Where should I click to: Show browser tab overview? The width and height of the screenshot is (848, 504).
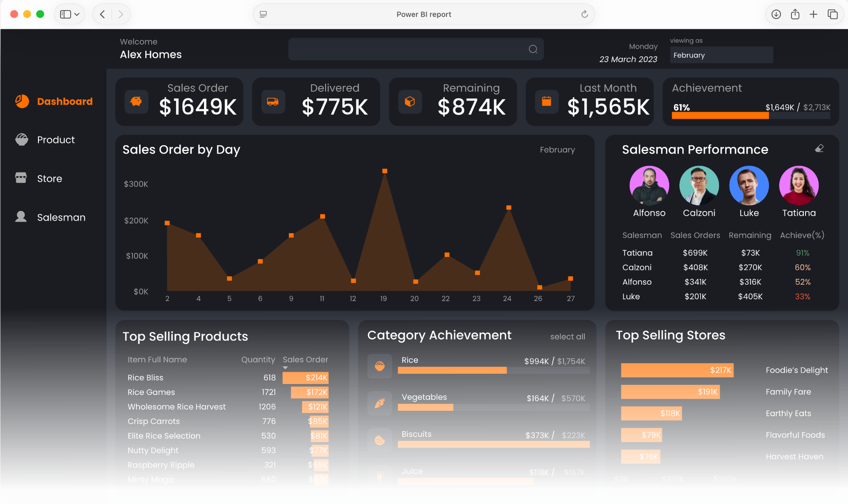pos(833,14)
